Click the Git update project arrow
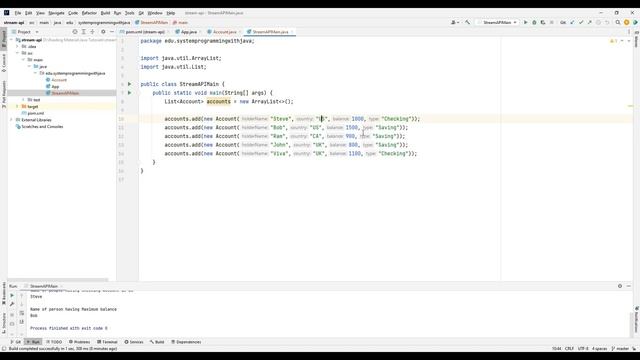Image resolution: width=640 pixels, height=360 pixels. 572,22
